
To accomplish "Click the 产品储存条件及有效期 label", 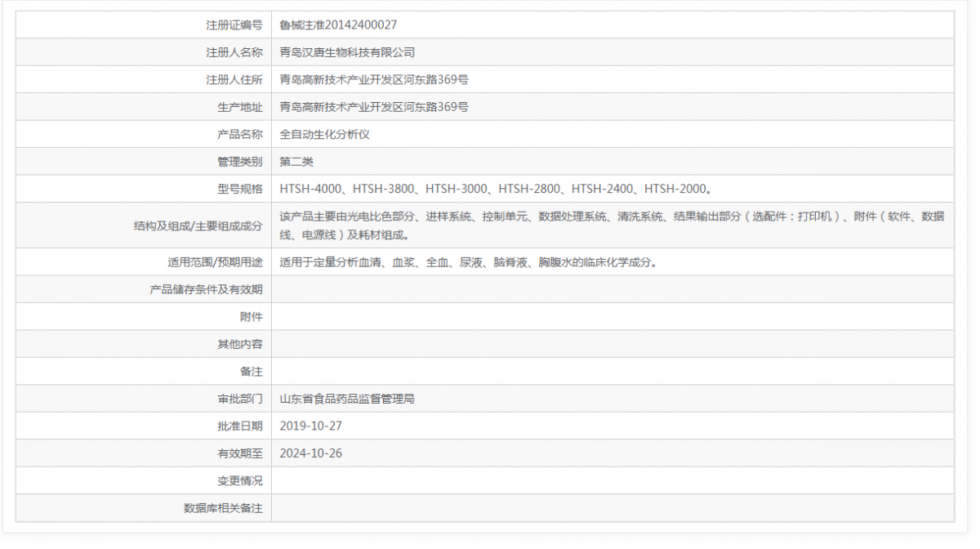I will coord(207,289).
